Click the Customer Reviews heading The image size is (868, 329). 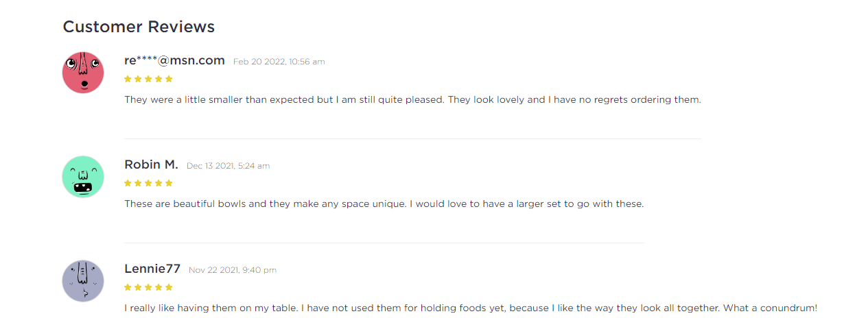point(139,27)
